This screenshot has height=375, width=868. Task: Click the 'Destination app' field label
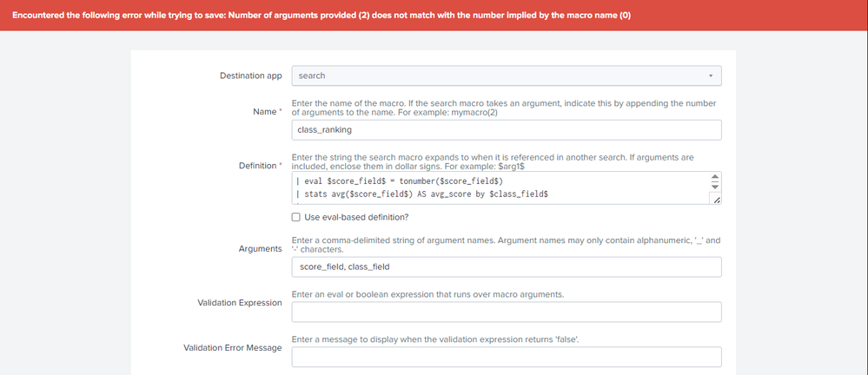click(x=250, y=76)
